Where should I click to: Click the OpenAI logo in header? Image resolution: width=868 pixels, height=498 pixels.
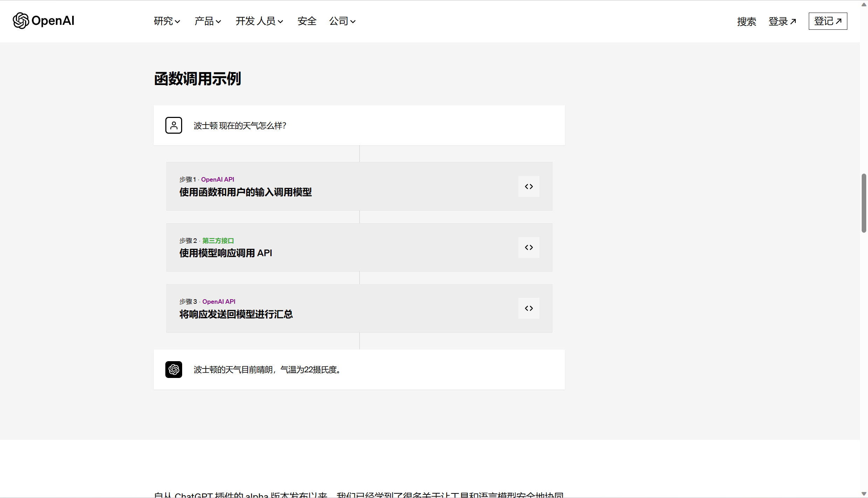pos(43,21)
